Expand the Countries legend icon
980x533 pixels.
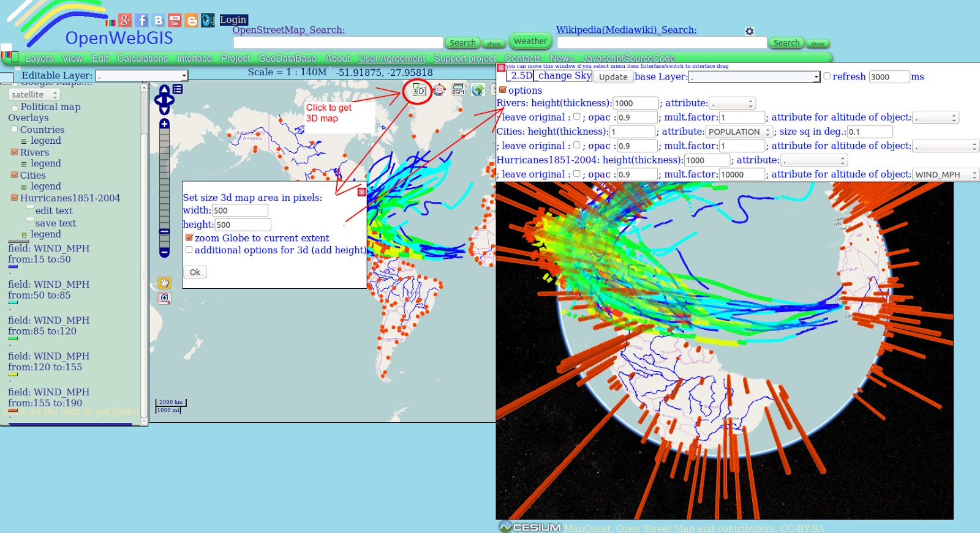tap(24, 141)
